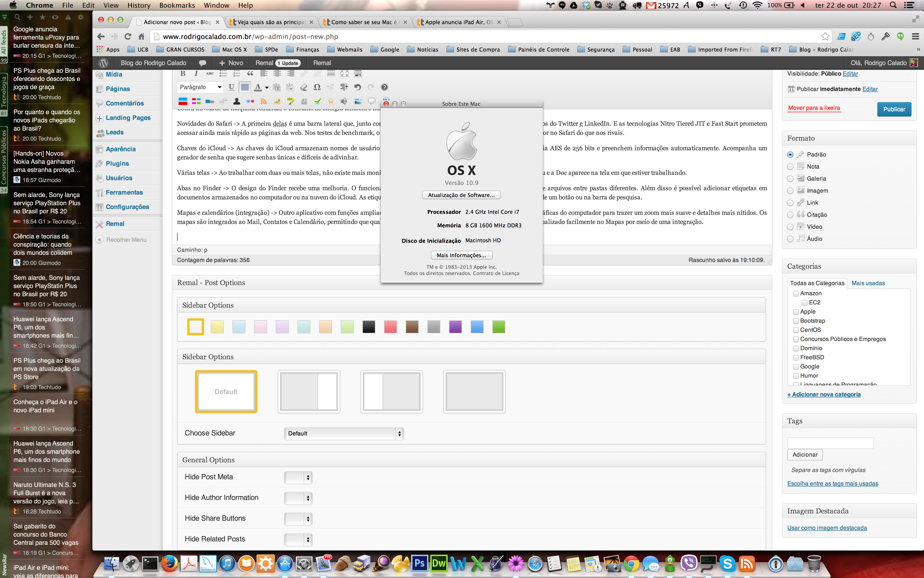Select the Citação post format
This screenshot has height=578, width=924.
[x=790, y=215]
